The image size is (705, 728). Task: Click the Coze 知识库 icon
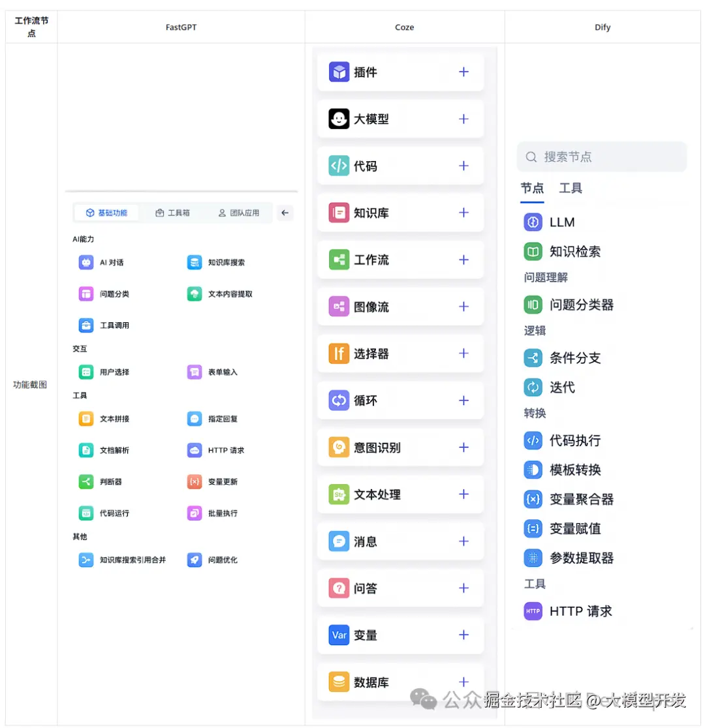point(339,213)
